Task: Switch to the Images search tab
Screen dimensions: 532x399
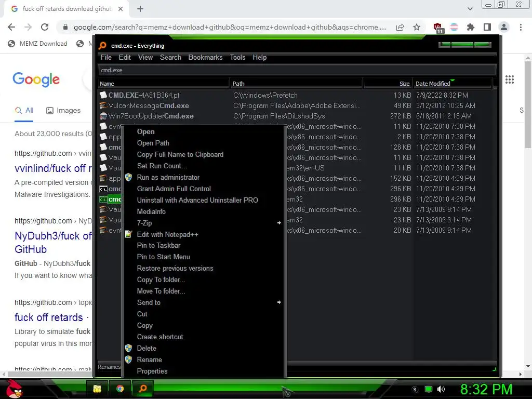Action: pyautogui.click(x=63, y=110)
